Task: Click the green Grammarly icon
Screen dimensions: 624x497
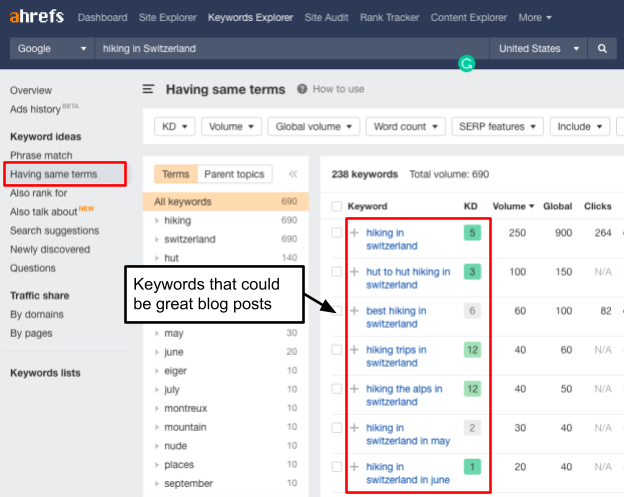Action: click(x=465, y=63)
